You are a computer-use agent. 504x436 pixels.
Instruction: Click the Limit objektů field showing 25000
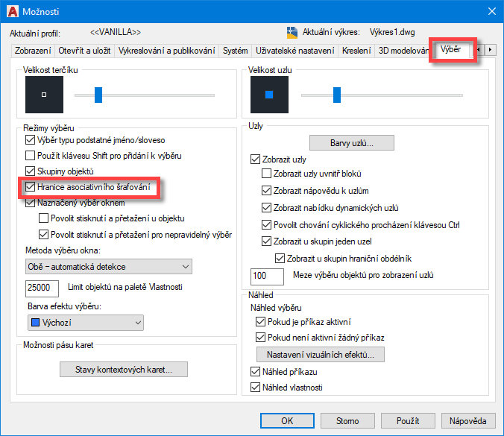(x=42, y=288)
